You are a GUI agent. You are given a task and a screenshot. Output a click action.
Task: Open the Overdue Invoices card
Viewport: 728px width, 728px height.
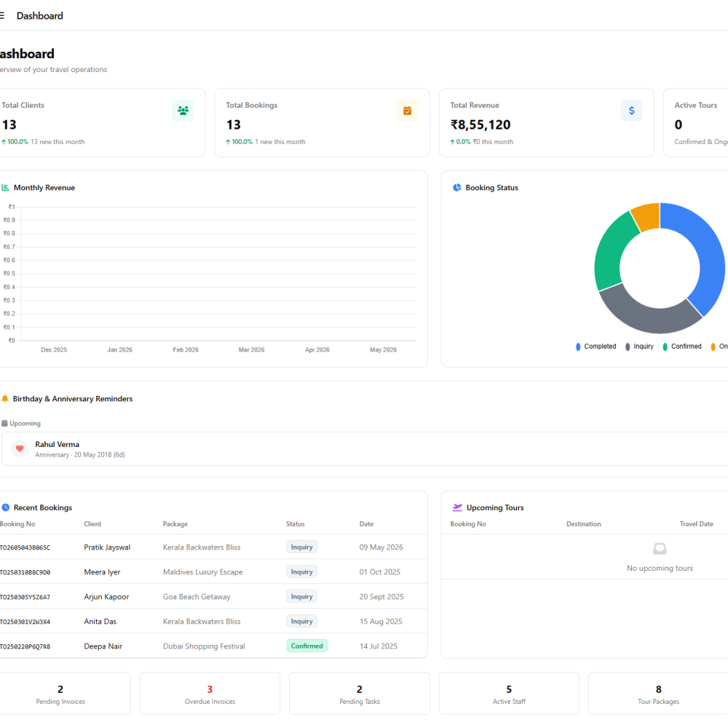pos(210,694)
